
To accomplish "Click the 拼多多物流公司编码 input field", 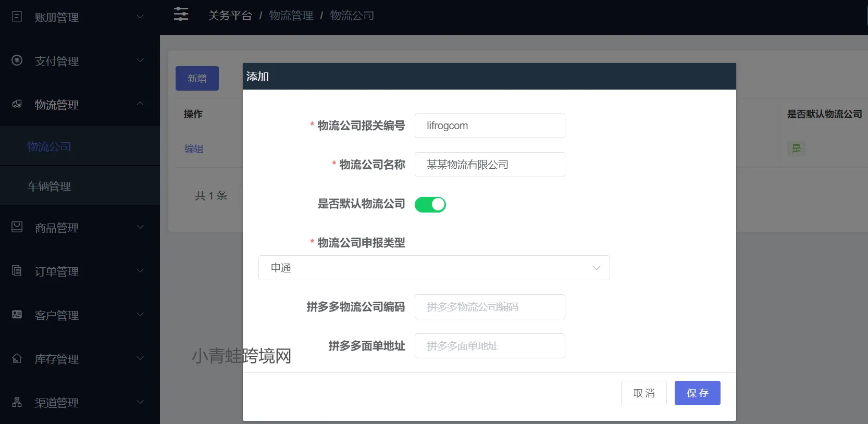I will [489, 307].
